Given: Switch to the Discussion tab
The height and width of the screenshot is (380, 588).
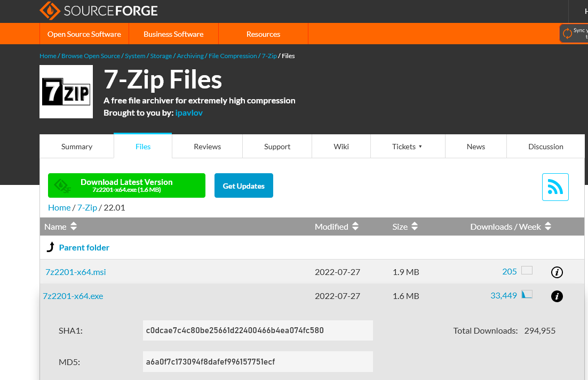Looking at the screenshot, I should pyautogui.click(x=546, y=147).
